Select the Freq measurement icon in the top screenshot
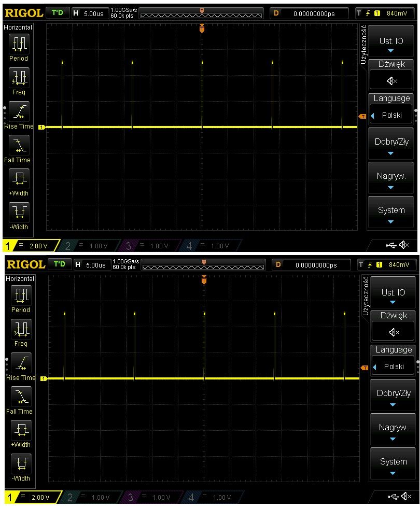This screenshot has width=420, height=507. point(19,78)
